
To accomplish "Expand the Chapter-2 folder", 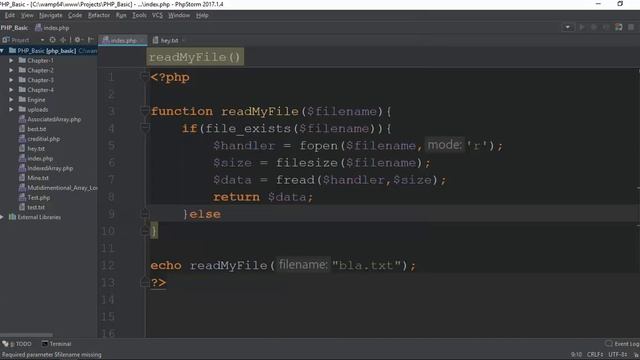I will click(11, 70).
